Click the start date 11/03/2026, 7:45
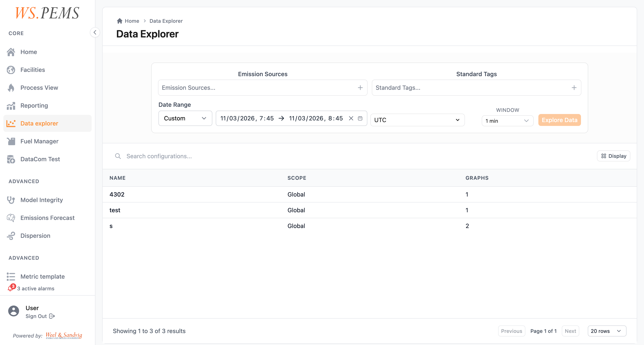Screen dimensions: 644x345 coord(247,118)
